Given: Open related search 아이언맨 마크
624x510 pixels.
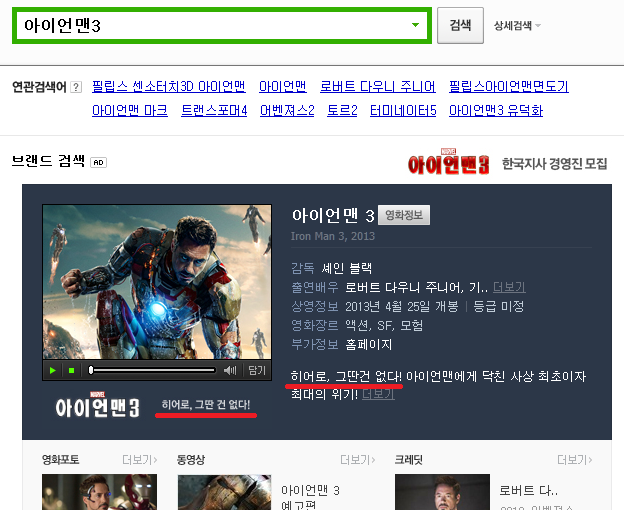Looking at the screenshot, I should (130, 111).
